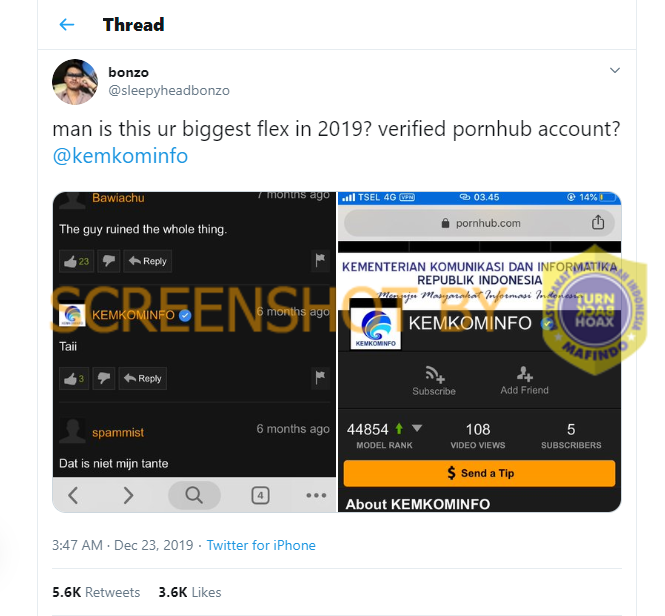This screenshot has height=616, width=665.
Task: Open bonzo's profile avatar
Action: [x=75, y=82]
